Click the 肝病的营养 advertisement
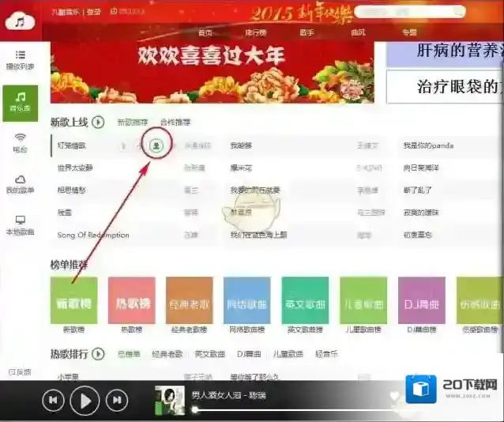The width and height of the screenshot is (504, 422). (445, 54)
